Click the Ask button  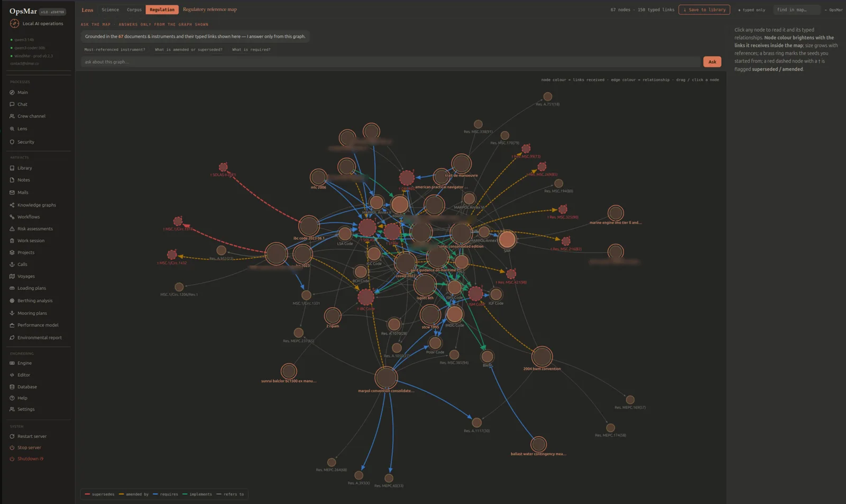pyautogui.click(x=712, y=62)
